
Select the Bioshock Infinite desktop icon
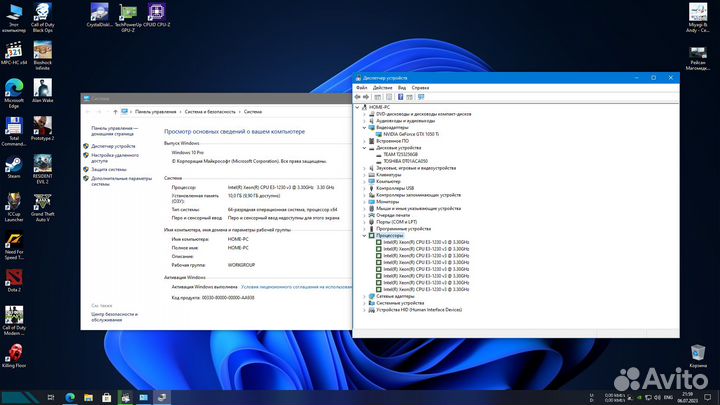click(42, 56)
